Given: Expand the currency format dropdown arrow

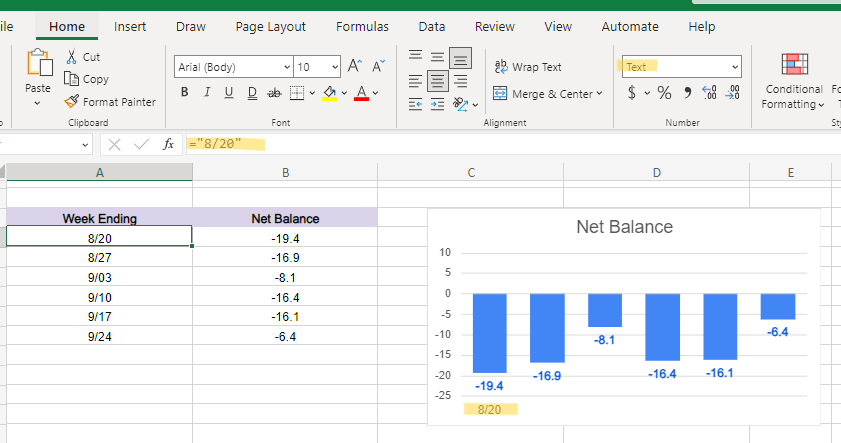Looking at the screenshot, I should 647,93.
